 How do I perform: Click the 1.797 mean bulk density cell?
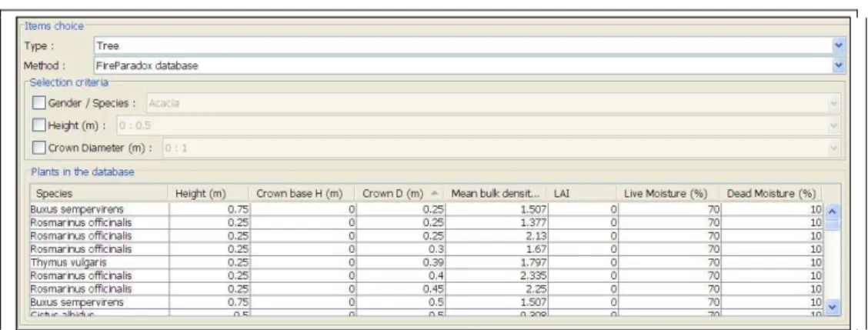point(496,262)
